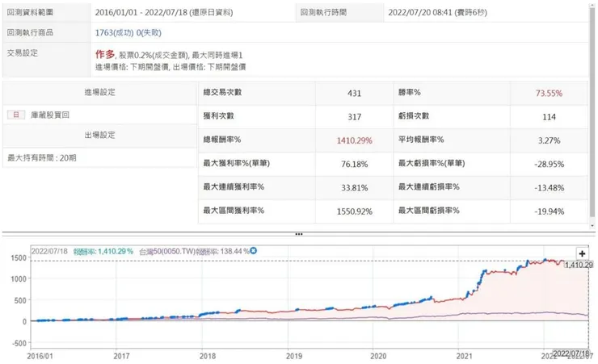
Task: Click the value -28.95%
Action: click(550, 164)
